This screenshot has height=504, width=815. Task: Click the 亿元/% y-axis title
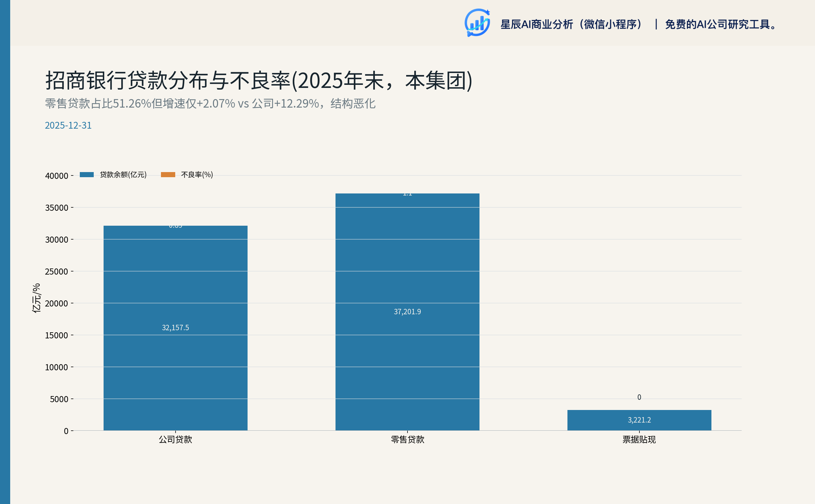36,298
